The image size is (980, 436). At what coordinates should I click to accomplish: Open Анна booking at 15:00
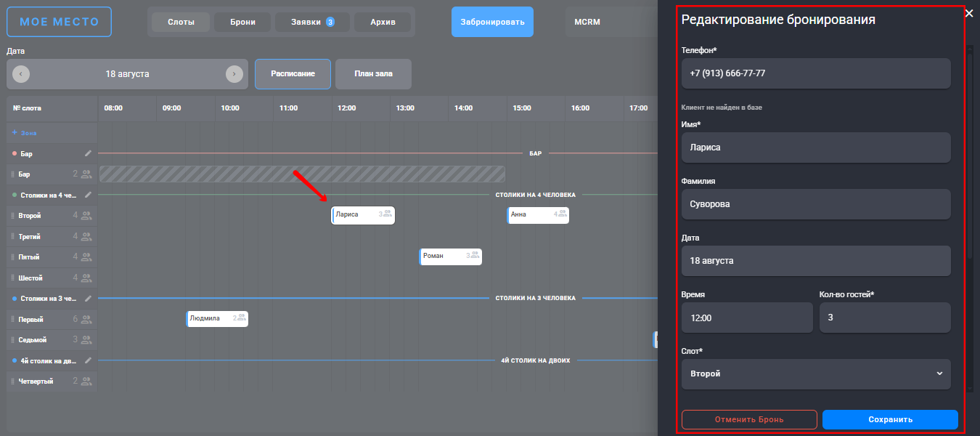pos(538,214)
